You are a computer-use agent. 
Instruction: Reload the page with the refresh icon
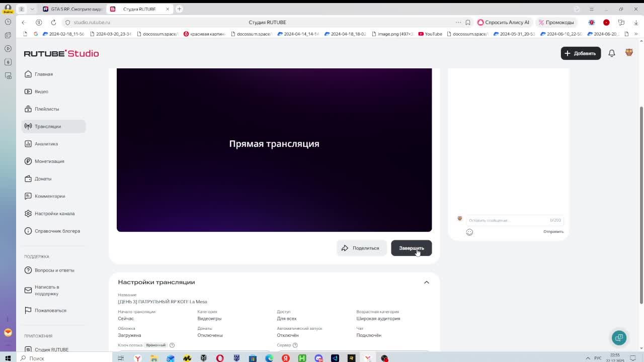[x=53, y=22]
